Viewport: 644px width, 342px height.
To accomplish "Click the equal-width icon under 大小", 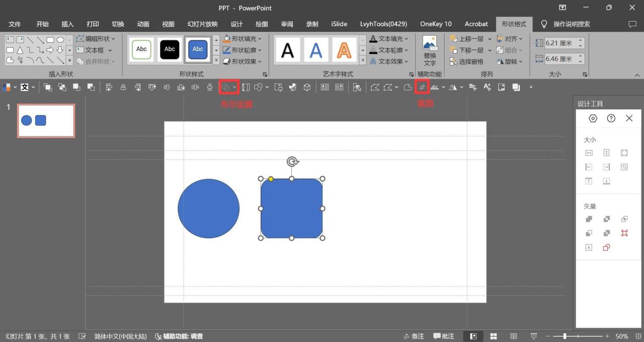I will point(589,153).
